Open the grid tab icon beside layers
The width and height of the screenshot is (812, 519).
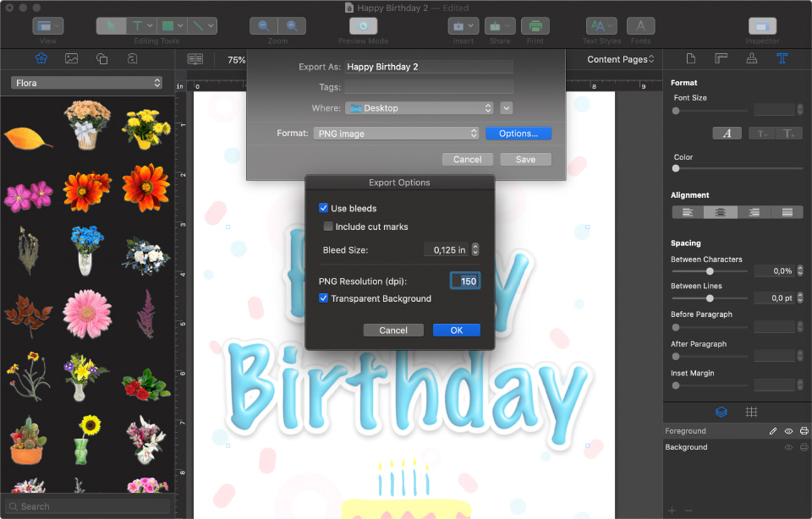pos(751,412)
